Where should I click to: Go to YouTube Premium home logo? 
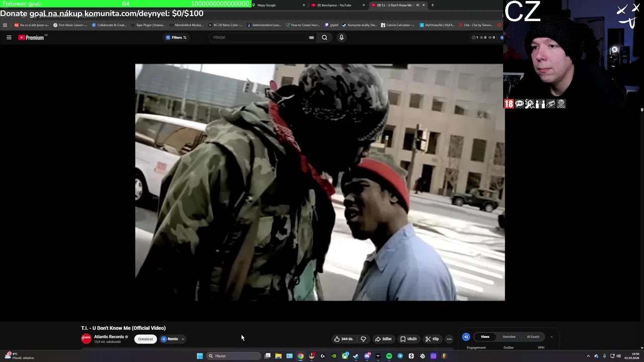(31, 37)
